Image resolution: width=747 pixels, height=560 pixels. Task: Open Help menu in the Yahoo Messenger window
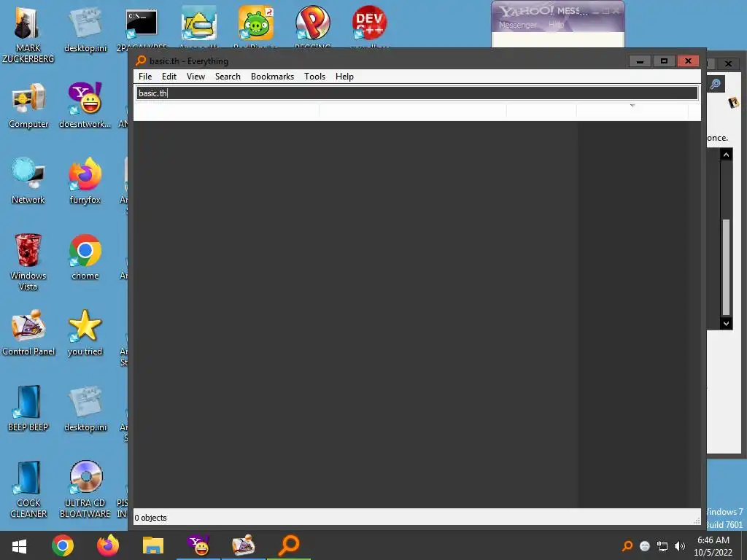556,24
